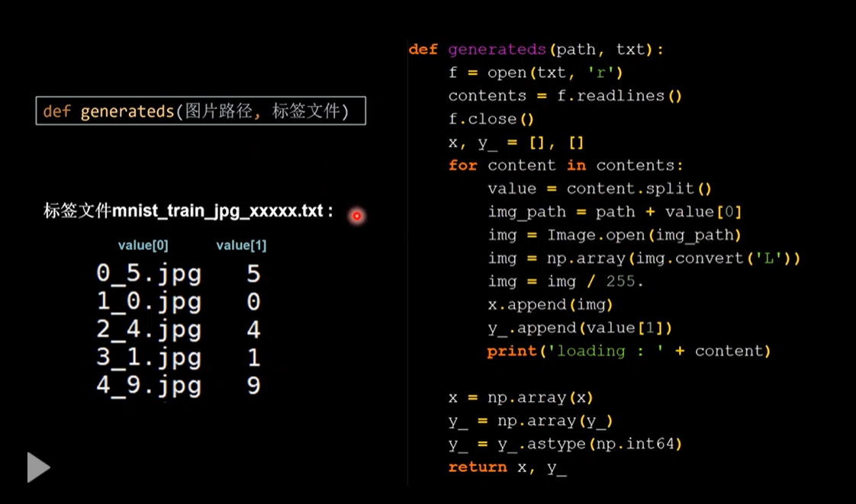Click the 'def generateds(path, txt):' code line
The height and width of the screenshot is (504, 856).
(536, 50)
